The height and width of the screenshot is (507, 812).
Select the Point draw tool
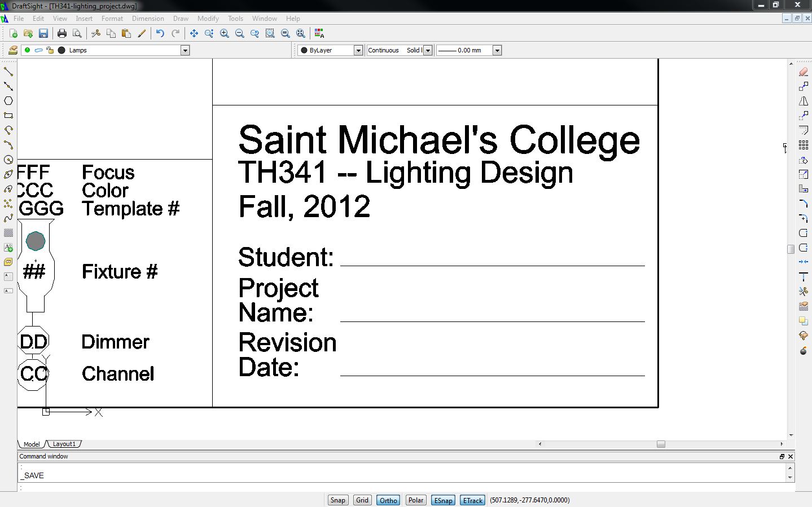pyautogui.click(x=8, y=204)
